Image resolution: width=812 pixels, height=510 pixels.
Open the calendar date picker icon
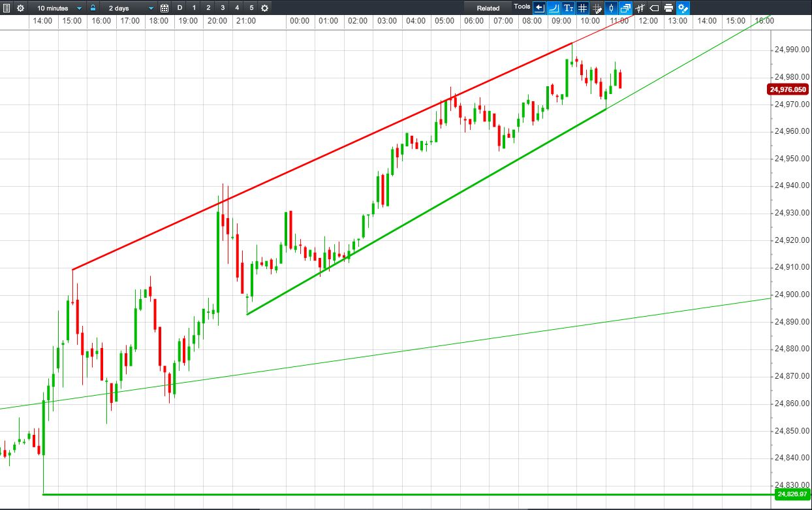pos(164,8)
